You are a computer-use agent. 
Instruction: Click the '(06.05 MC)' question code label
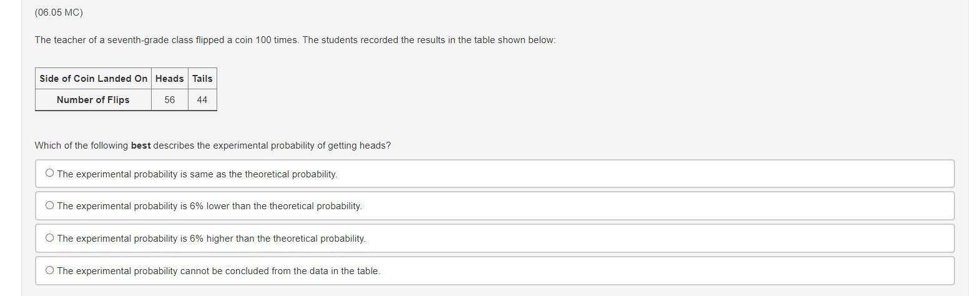pyautogui.click(x=59, y=12)
